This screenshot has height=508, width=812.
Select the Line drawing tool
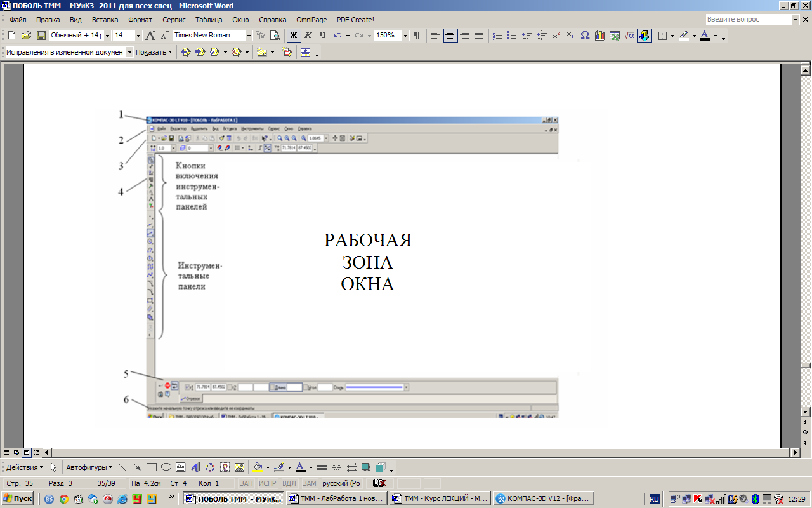122,467
